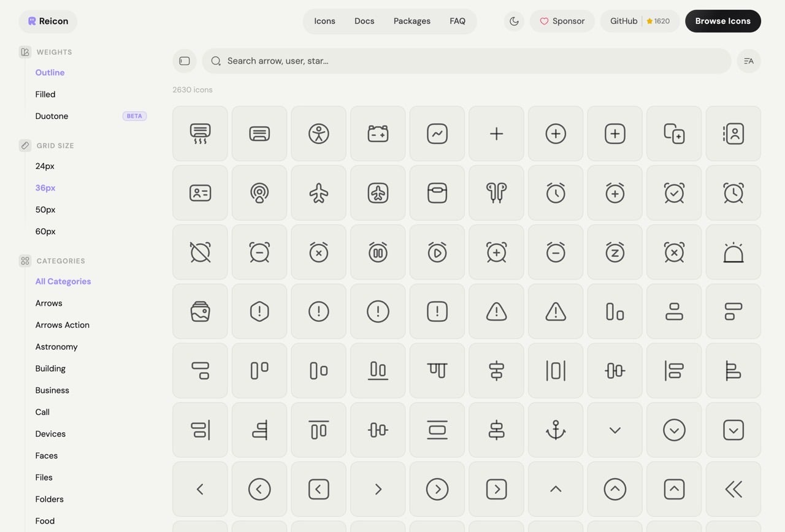Select the crossed-out alarm off icon
The width and height of the screenshot is (785, 532).
(x=200, y=252)
